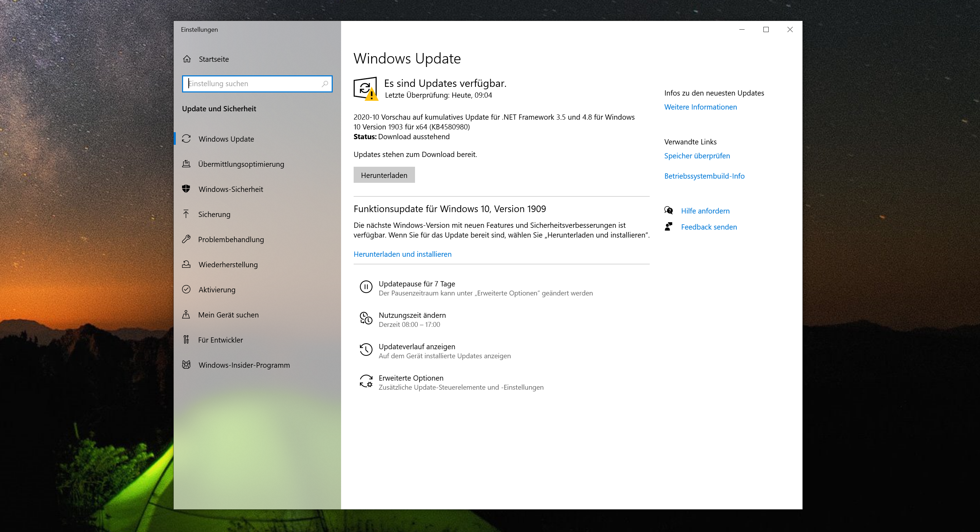Click Herunterladen und installieren link
Viewport: 980px width, 532px height.
click(402, 254)
